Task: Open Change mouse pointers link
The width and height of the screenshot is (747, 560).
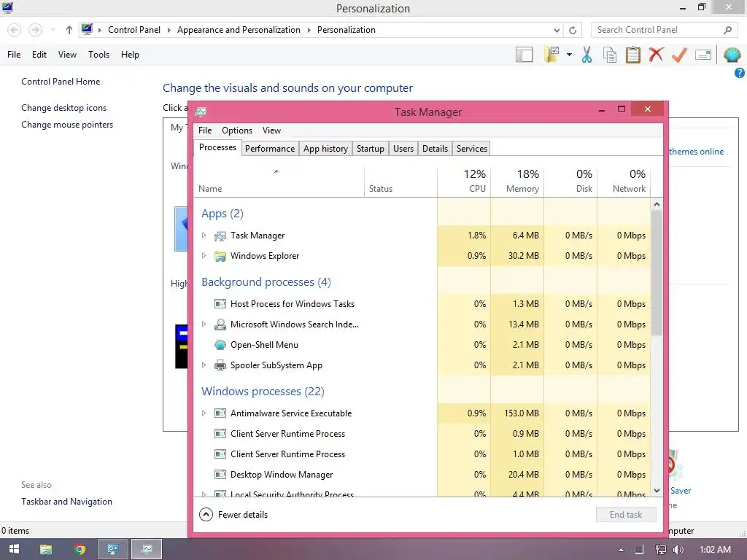Action: tap(67, 125)
